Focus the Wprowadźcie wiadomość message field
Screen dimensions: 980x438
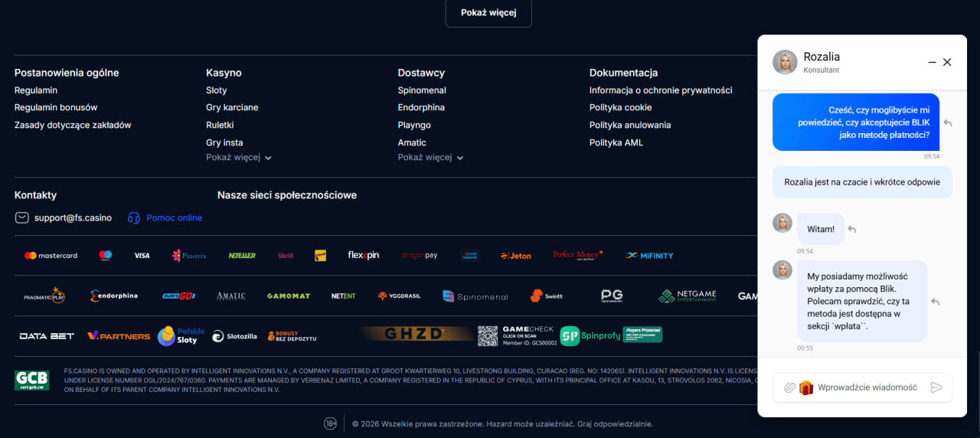[x=867, y=387]
